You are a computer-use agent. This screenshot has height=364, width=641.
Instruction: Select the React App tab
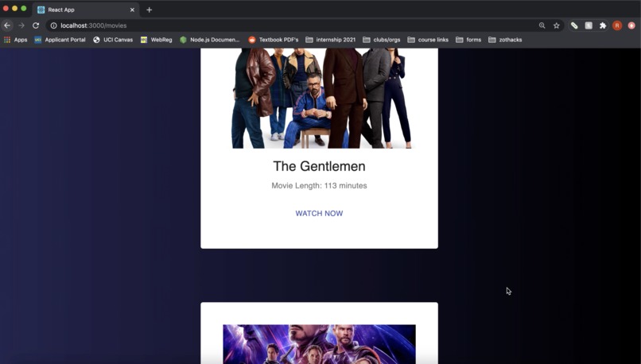(86, 10)
